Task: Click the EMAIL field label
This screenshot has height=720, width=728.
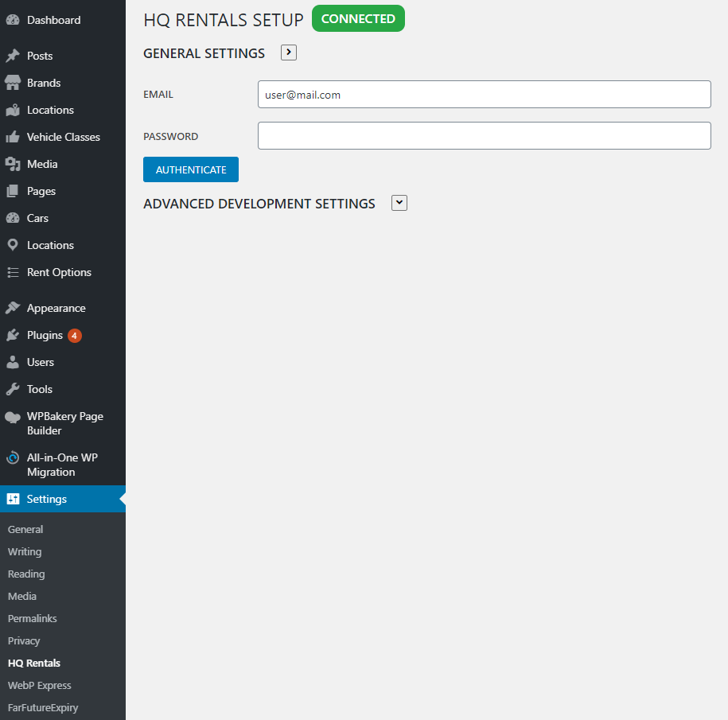Action: point(158,94)
